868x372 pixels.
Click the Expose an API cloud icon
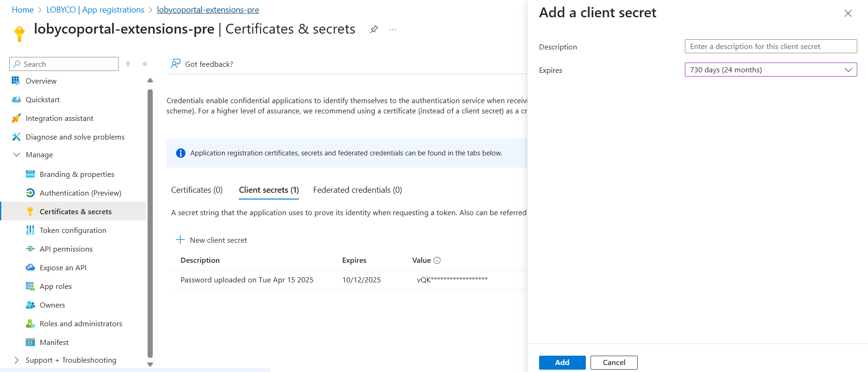point(30,267)
